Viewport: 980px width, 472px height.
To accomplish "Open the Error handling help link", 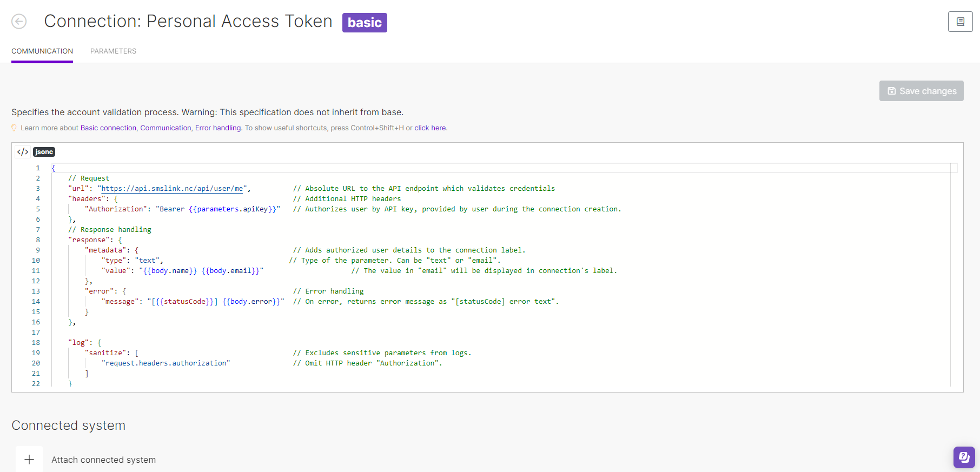I will pos(218,128).
